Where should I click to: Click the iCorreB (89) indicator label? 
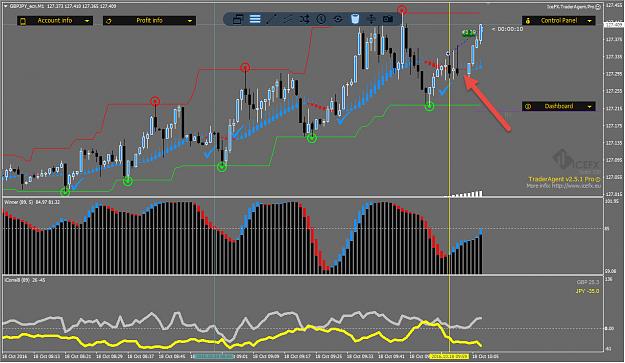coord(18,281)
